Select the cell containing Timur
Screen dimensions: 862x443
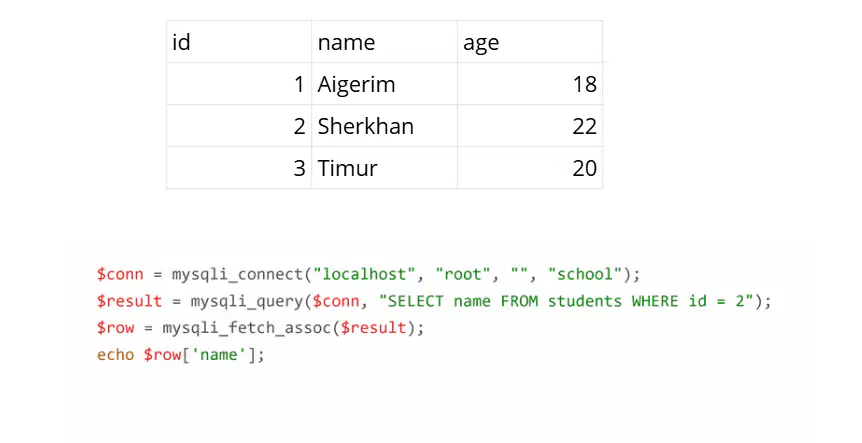384,168
